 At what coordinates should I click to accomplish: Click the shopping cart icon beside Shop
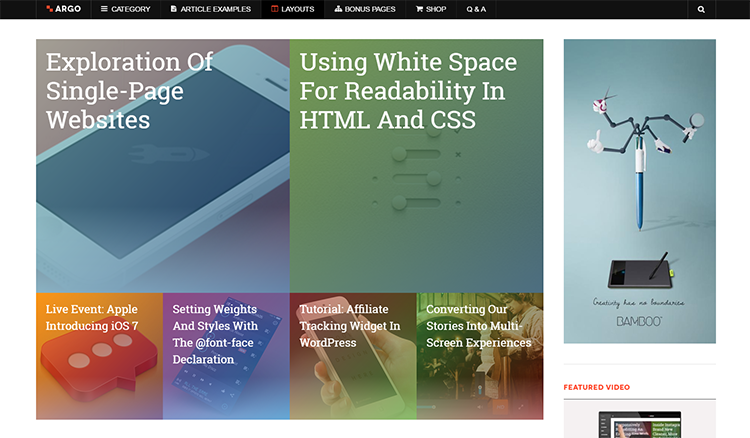(x=419, y=9)
